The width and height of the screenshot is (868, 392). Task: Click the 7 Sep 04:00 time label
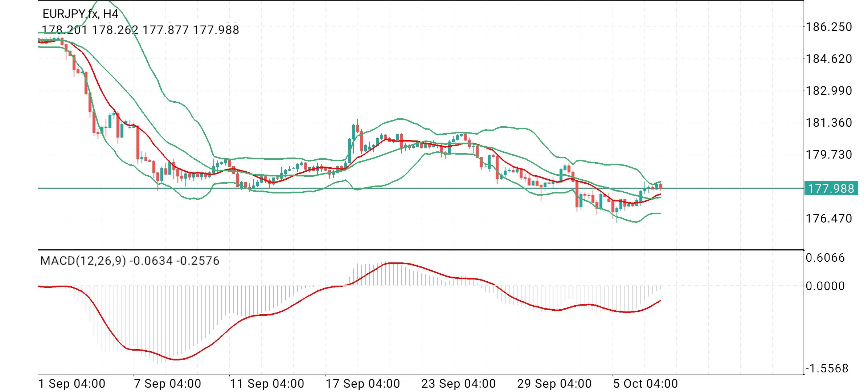[168, 384]
